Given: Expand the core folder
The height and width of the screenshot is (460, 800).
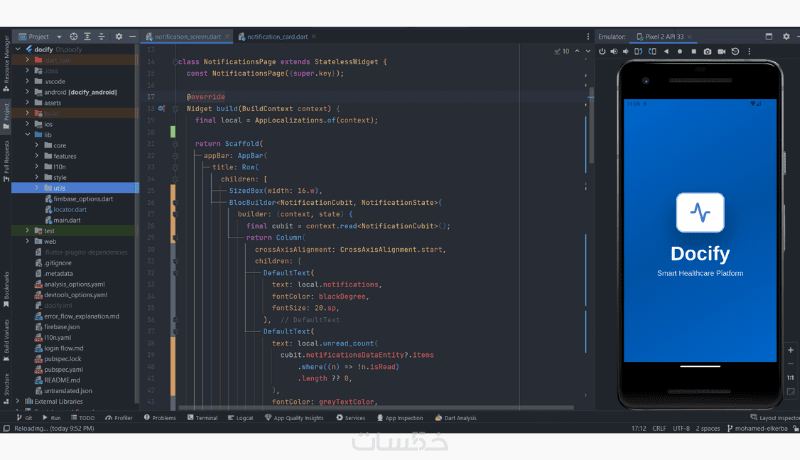Looking at the screenshot, I should (37, 145).
